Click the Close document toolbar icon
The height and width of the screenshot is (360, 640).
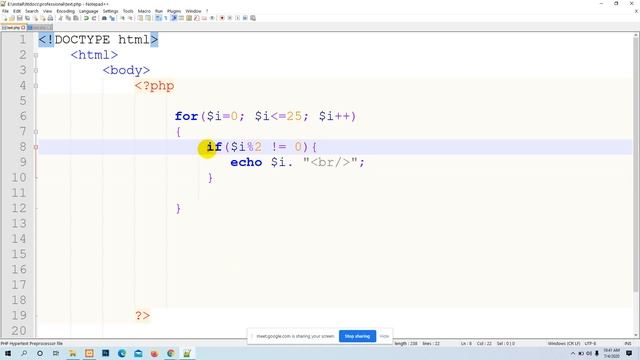tap(36, 18)
